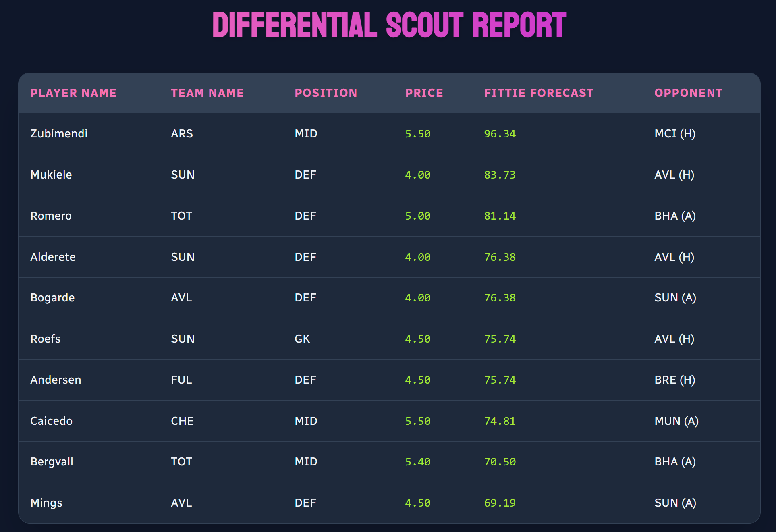Sort by the Team Name header
Viewport: 776px width, 532px height.
(207, 93)
